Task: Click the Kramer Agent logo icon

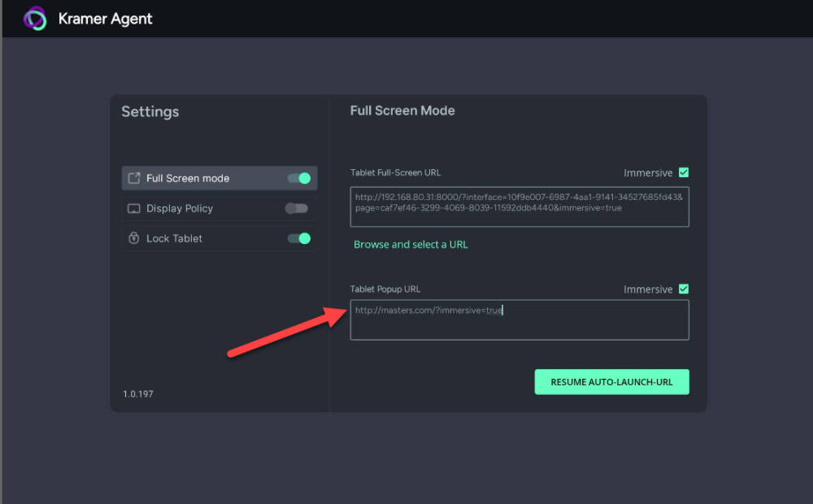Action: tap(35, 18)
